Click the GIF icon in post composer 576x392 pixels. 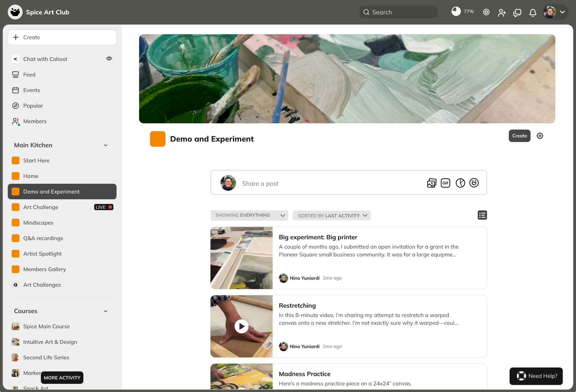click(x=445, y=183)
